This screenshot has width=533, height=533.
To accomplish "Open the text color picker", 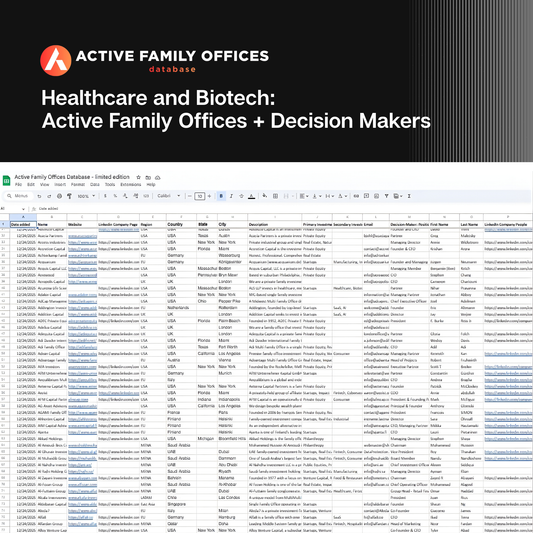I will pos(252,196).
